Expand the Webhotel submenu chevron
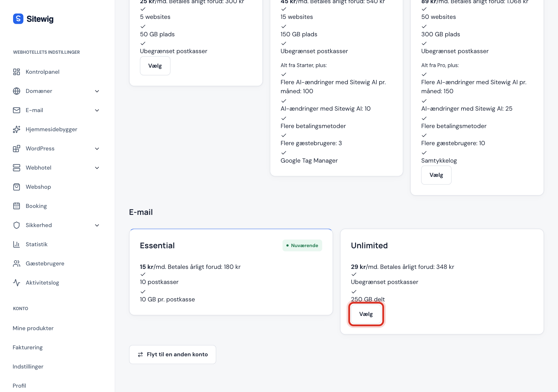The height and width of the screenshot is (392, 558). [97, 168]
